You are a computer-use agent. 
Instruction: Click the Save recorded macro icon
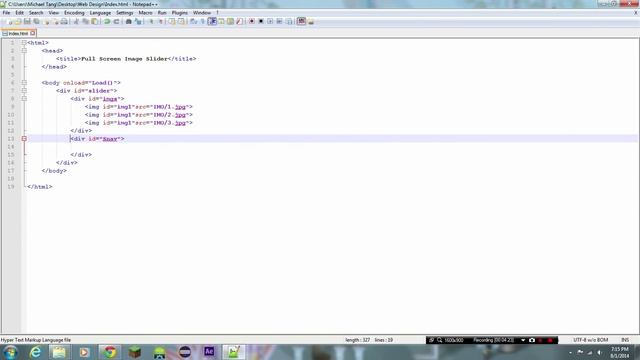[x=289, y=21]
